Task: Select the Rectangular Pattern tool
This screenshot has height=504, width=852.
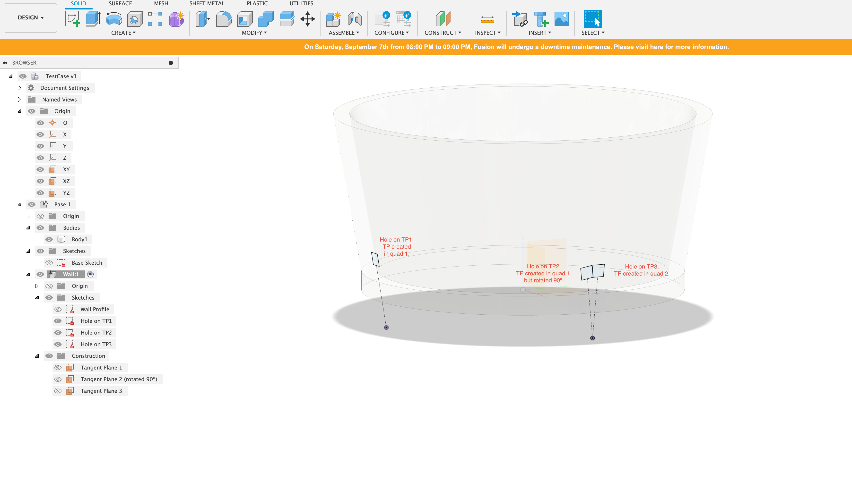Action: coord(155,19)
